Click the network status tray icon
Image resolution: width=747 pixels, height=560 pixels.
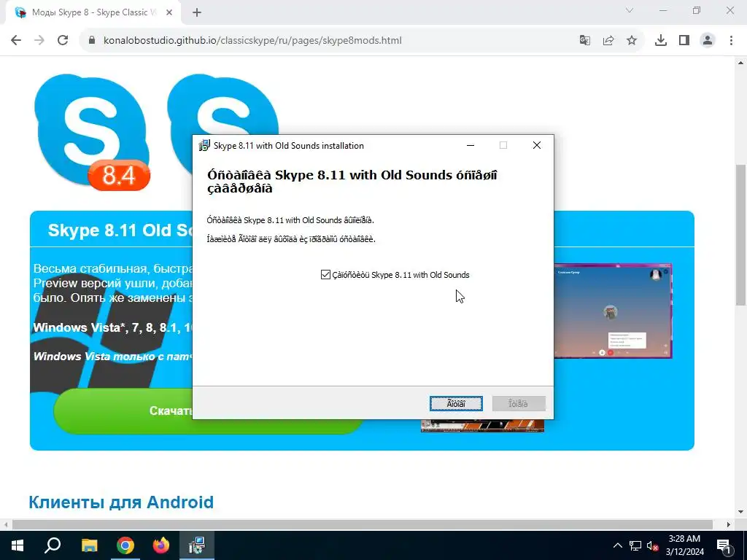click(635, 545)
